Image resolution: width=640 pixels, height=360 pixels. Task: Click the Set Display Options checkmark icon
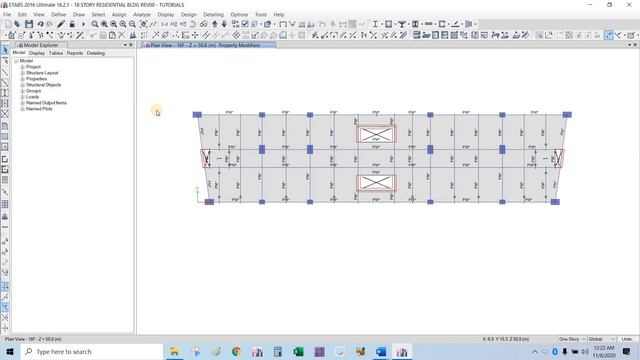[x=245, y=24]
